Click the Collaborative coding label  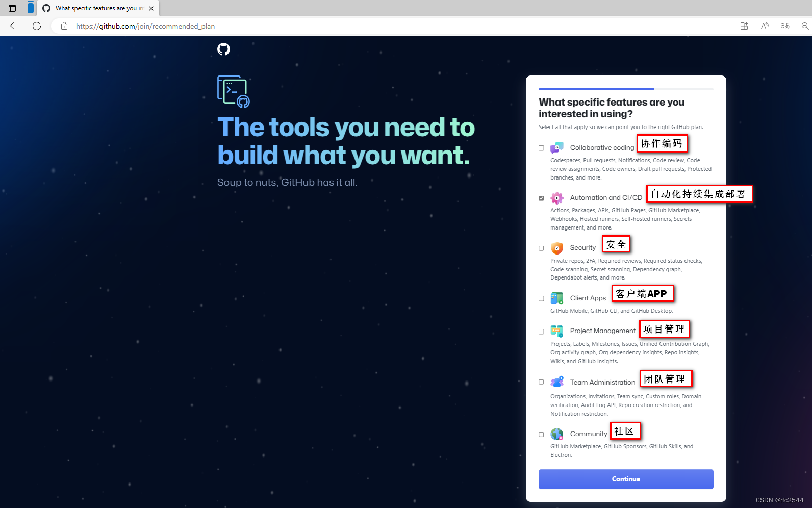coord(602,148)
